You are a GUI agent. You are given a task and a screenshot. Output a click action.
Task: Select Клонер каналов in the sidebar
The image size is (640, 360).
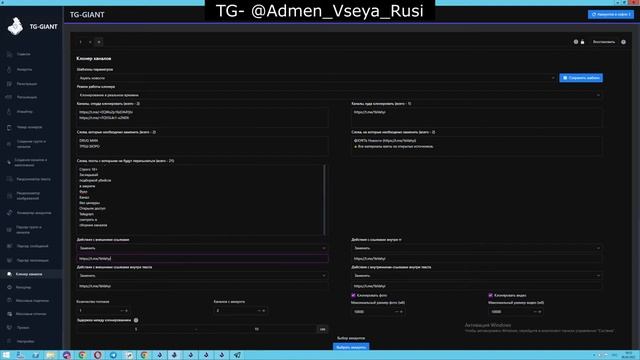(29, 274)
